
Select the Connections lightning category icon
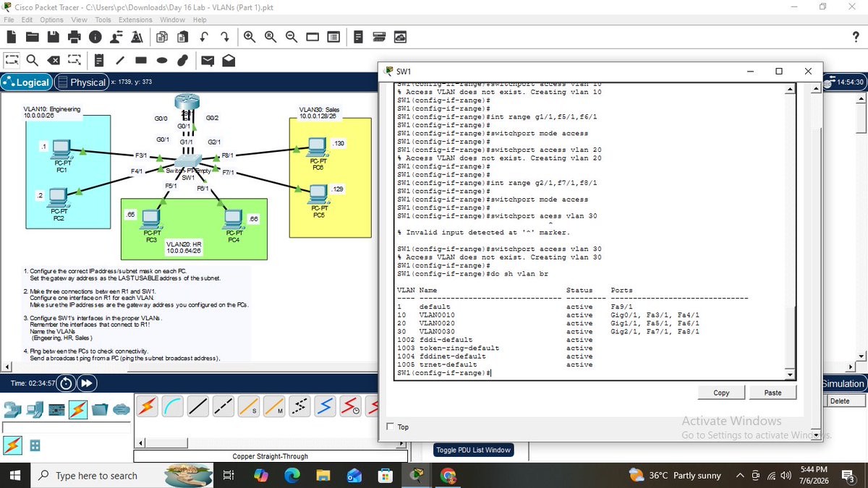[x=78, y=409]
